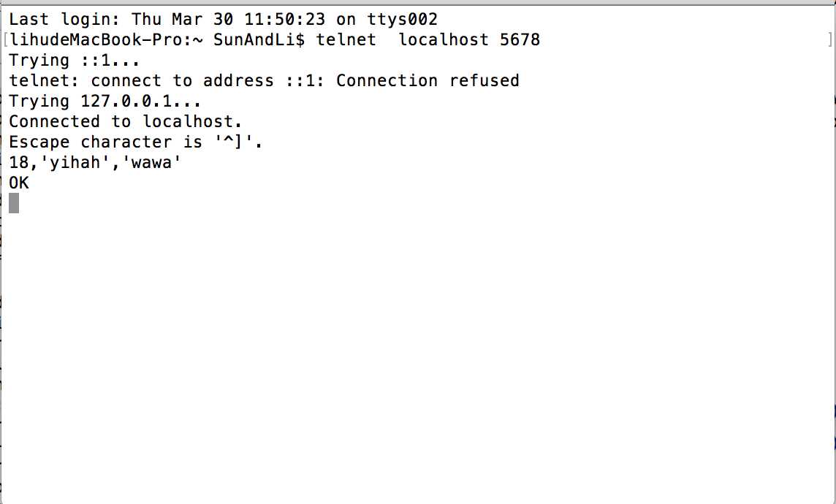Screen dimensions: 836x504
Task: Click the right bracket mark on the prompt line
Action: pyautogui.click(x=831, y=40)
